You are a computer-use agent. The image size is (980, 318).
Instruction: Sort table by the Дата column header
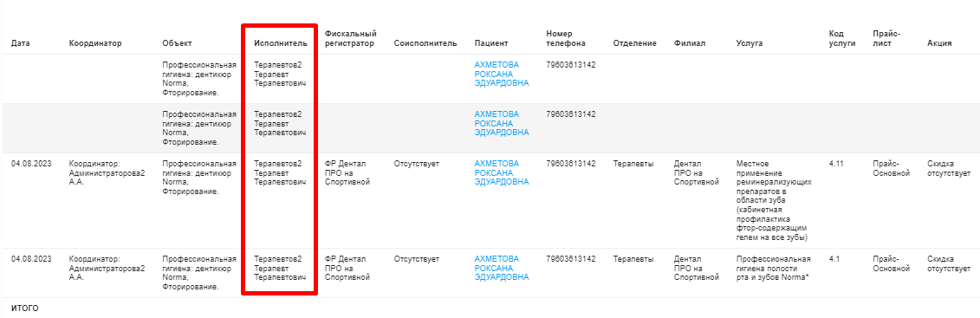coord(20,43)
